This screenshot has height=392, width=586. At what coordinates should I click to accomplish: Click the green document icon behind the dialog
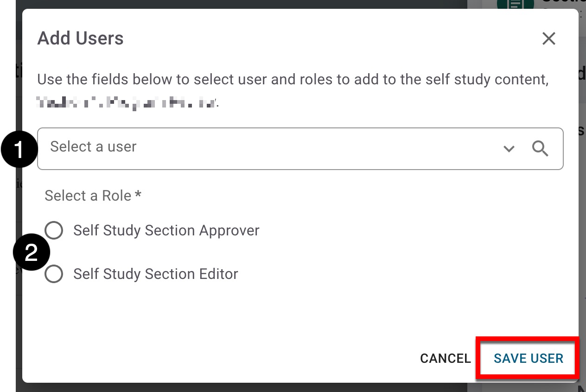coord(516,4)
